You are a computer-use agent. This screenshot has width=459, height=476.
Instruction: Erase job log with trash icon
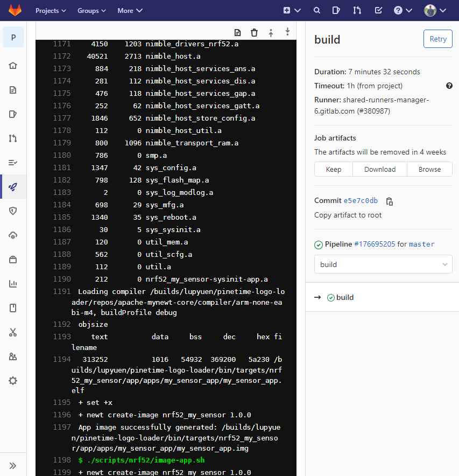click(255, 33)
